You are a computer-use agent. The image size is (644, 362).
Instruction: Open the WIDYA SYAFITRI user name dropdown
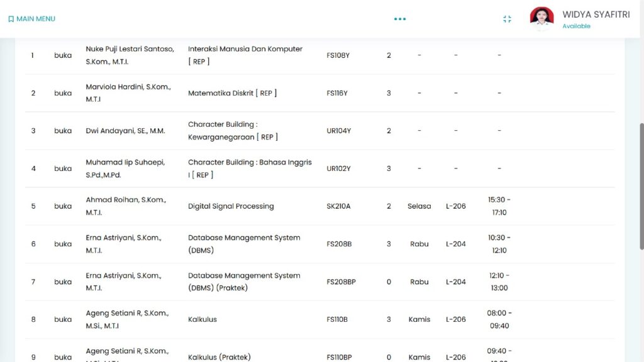pos(595,14)
